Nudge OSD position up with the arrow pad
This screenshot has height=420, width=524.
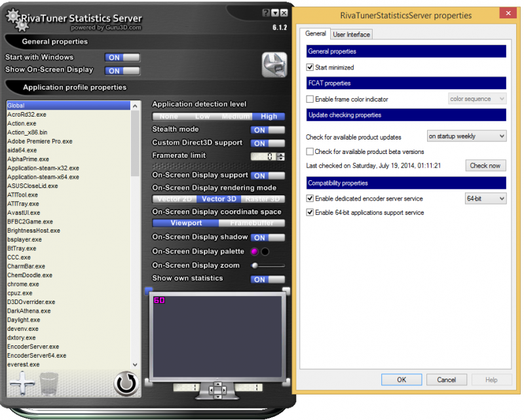[x=217, y=384]
